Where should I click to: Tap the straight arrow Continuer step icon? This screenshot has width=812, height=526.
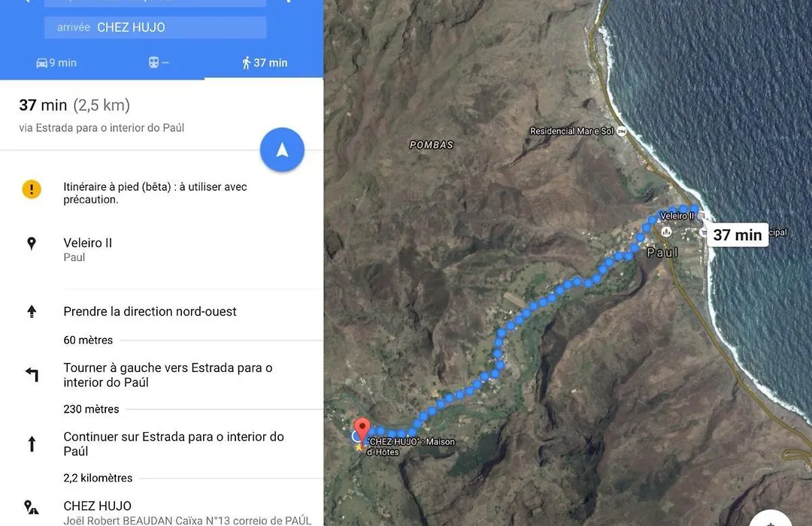(x=32, y=443)
